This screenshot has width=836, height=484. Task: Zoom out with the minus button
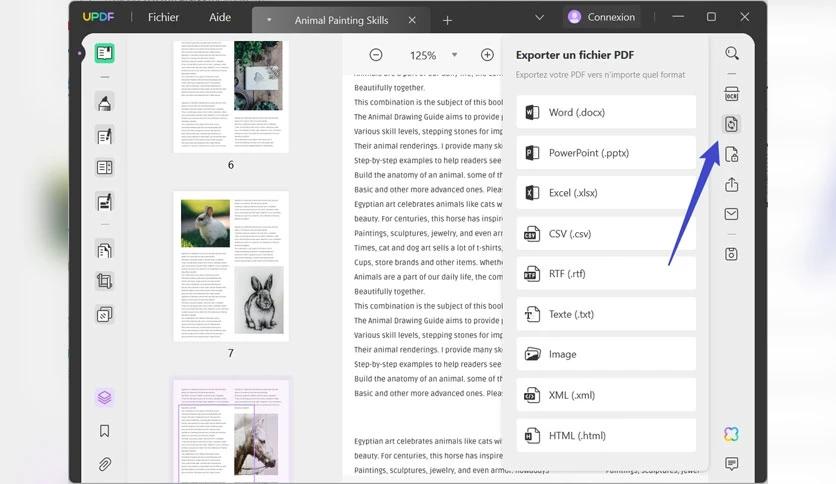(376, 55)
